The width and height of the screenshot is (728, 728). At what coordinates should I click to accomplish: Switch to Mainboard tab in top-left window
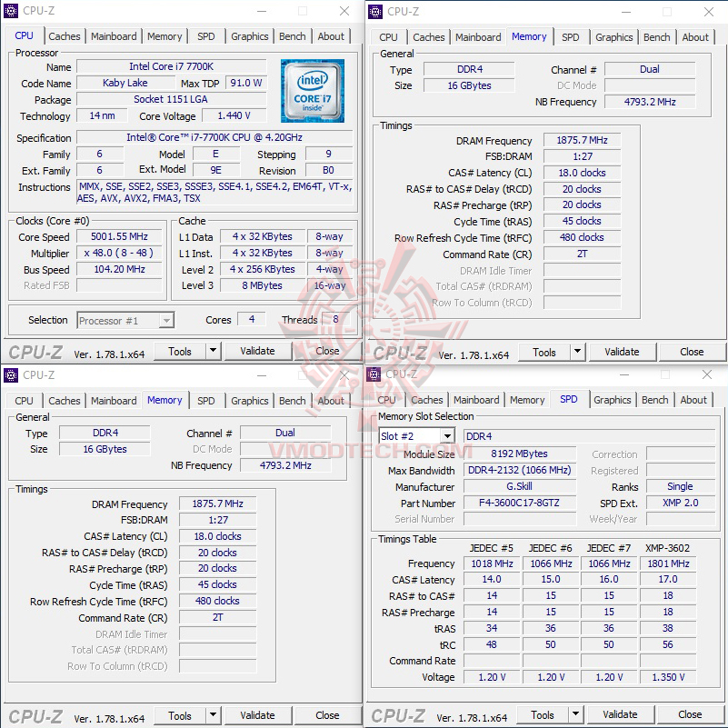click(114, 36)
